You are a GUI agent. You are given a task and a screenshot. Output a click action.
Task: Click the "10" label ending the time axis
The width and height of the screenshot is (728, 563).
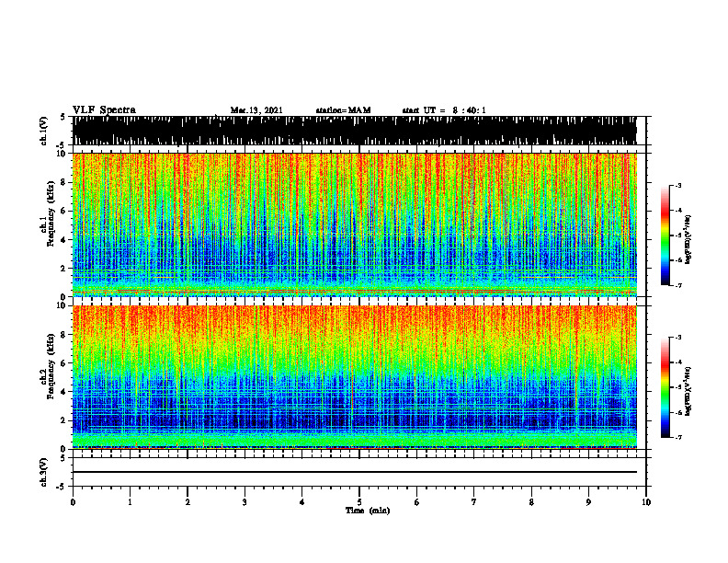(646, 502)
